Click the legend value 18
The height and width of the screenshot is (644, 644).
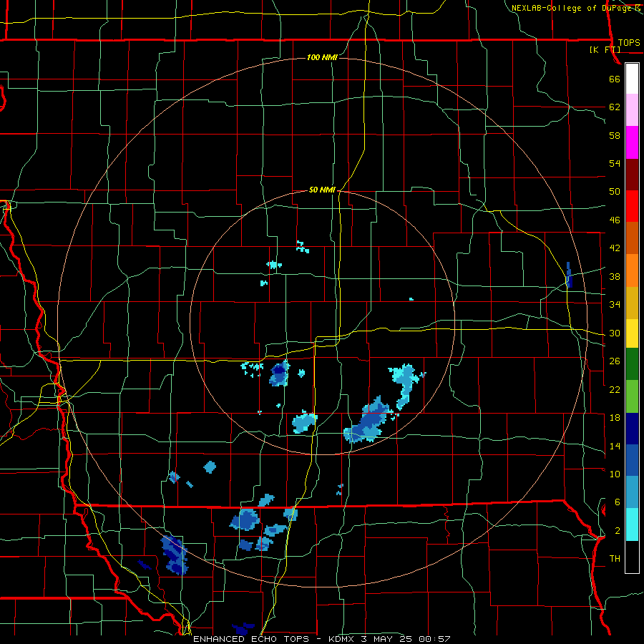(x=615, y=418)
